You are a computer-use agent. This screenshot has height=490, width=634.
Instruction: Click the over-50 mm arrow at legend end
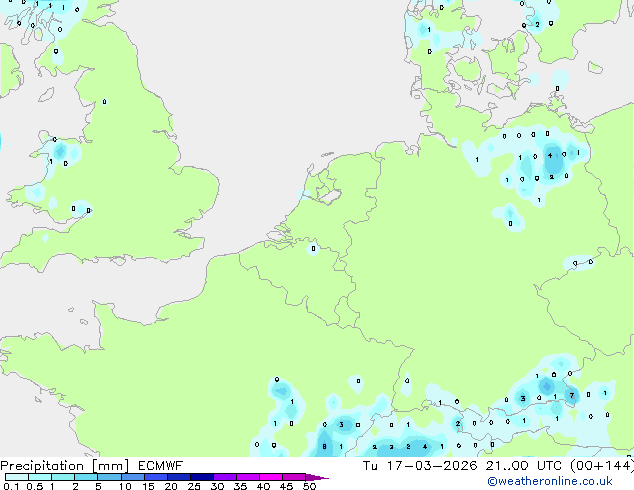point(317,477)
